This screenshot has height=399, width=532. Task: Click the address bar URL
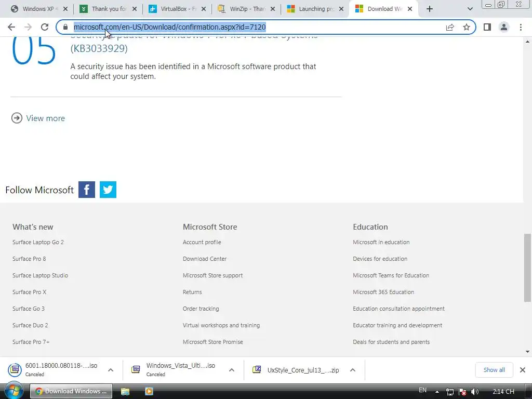click(170, 27)
